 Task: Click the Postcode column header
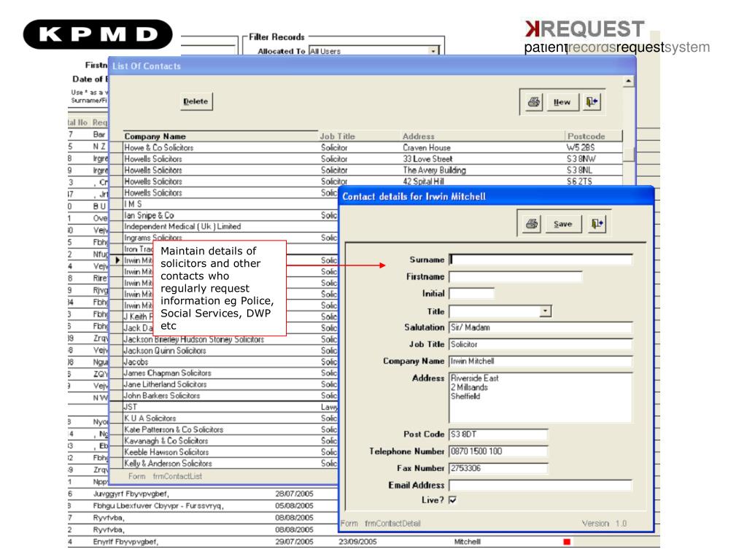(593, 136)
